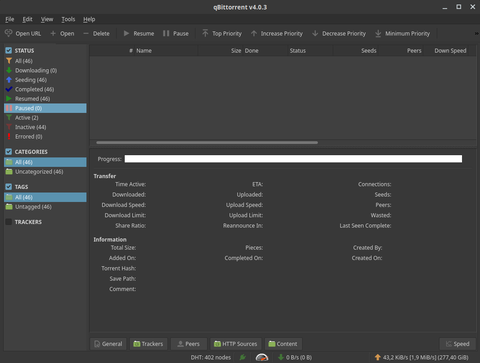480x363 pixels.
Task: Click the Top Priority arrow icon
Action: [205, 33]
